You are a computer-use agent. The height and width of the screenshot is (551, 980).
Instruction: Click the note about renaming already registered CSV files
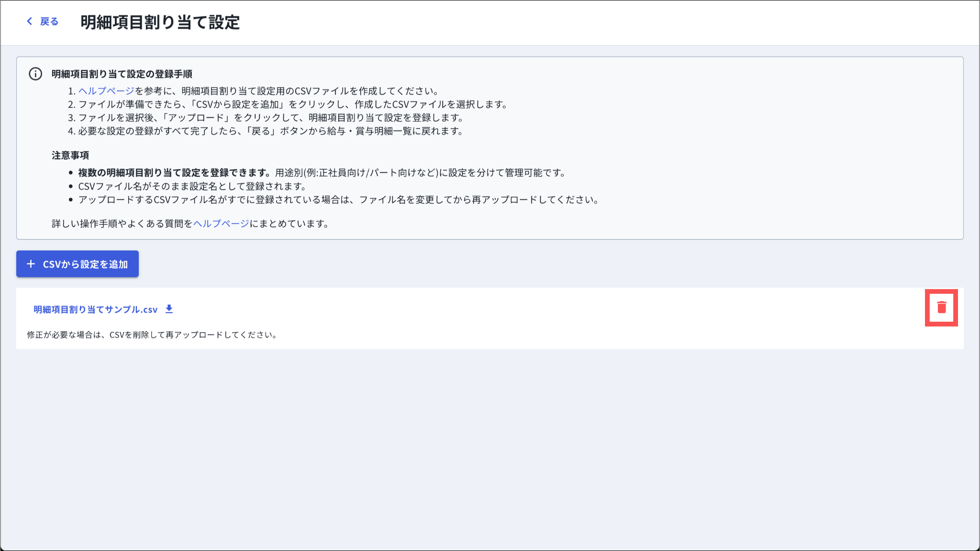pos(338,200)
